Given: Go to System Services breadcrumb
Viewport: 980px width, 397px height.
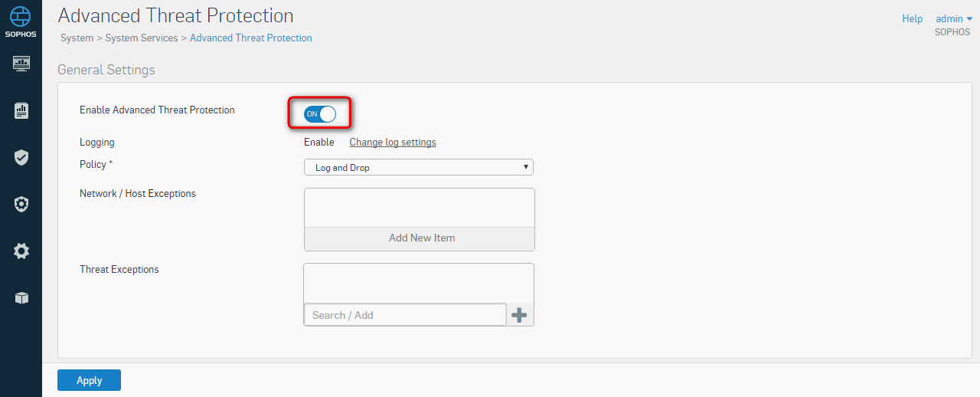Looking at the screenshot, I should tap(142, 38).
